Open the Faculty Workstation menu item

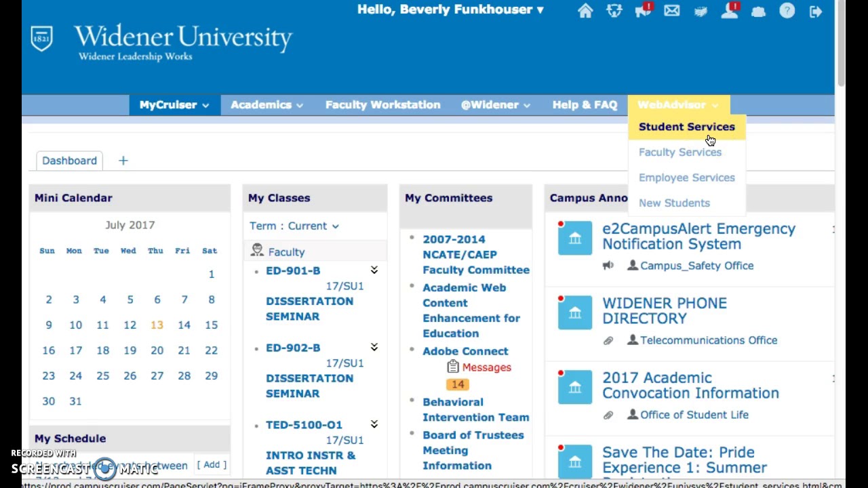click(383, 105)
